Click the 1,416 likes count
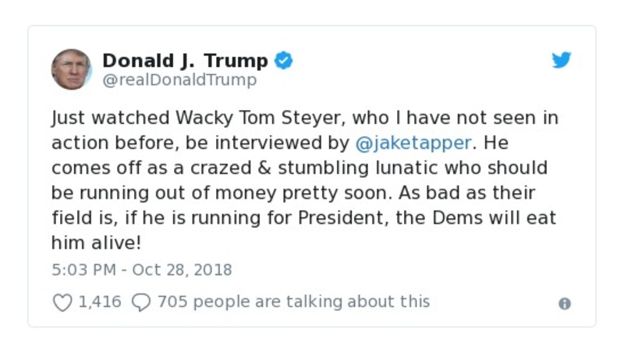The image size is (624, 364). pyautogui.click(x=100, y=302)
